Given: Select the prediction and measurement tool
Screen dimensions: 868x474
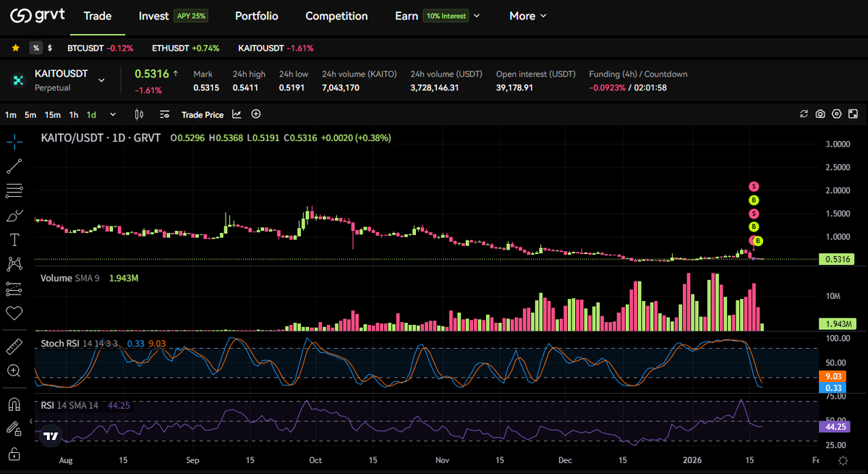Looking at the screenshot, I should [x=14, y=289].
